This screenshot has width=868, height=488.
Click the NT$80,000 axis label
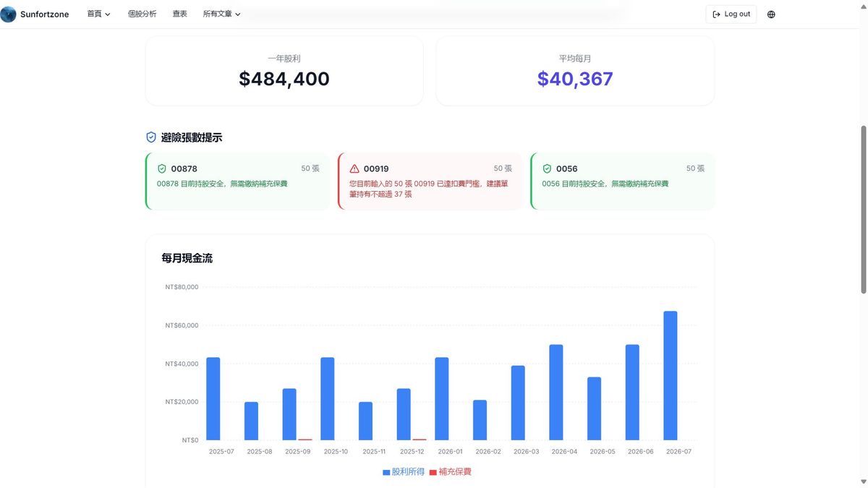point(182,287)
